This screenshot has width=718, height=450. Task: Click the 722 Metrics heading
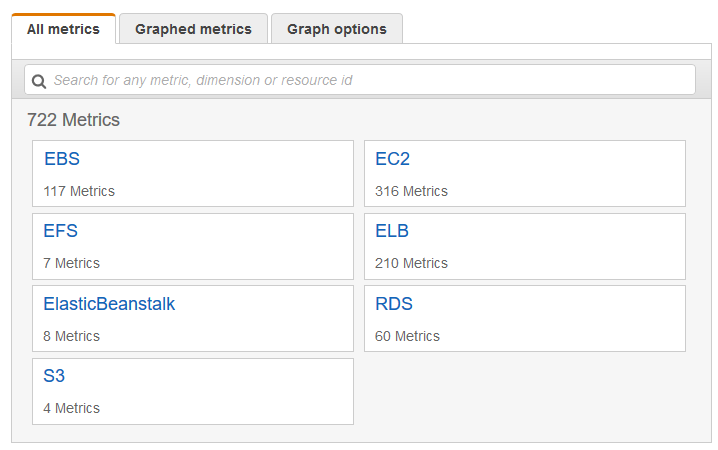tap(73, 120)
